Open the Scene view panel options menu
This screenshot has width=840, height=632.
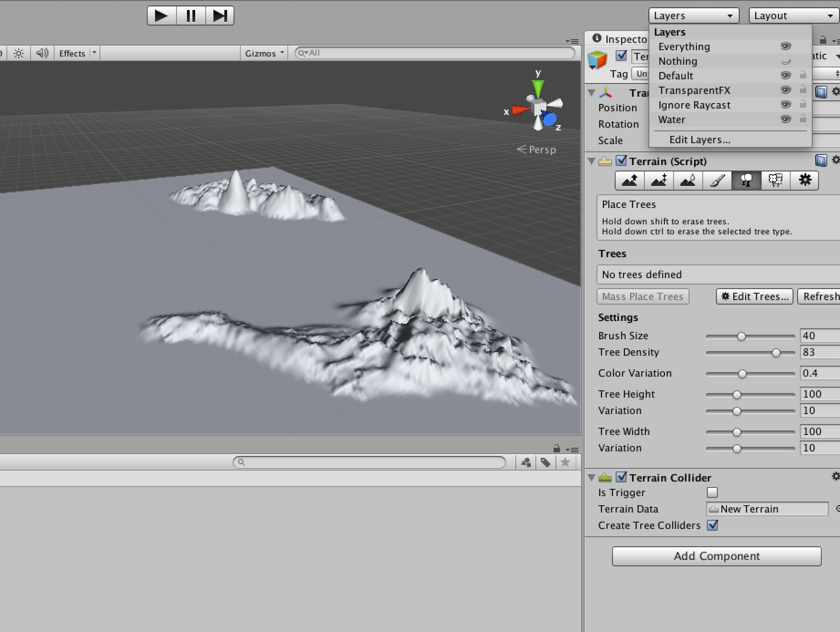click(572, 41)
